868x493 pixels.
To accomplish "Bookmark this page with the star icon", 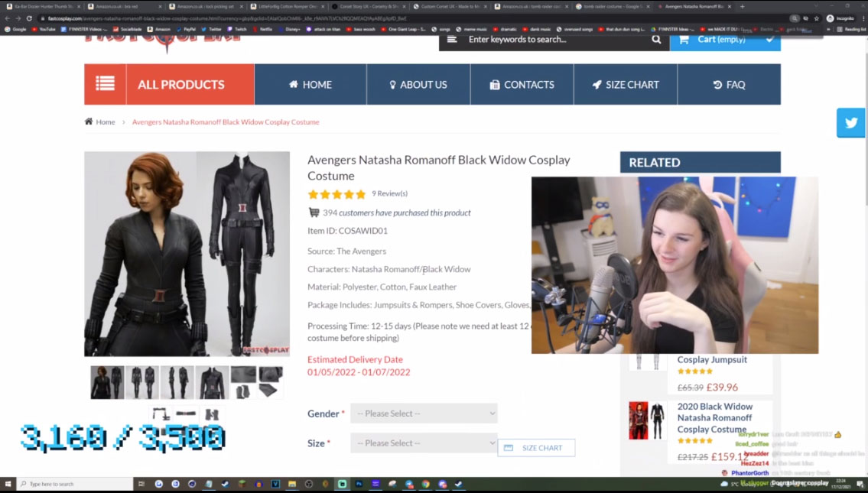I will pyautogui.click(x=817, y=18).
